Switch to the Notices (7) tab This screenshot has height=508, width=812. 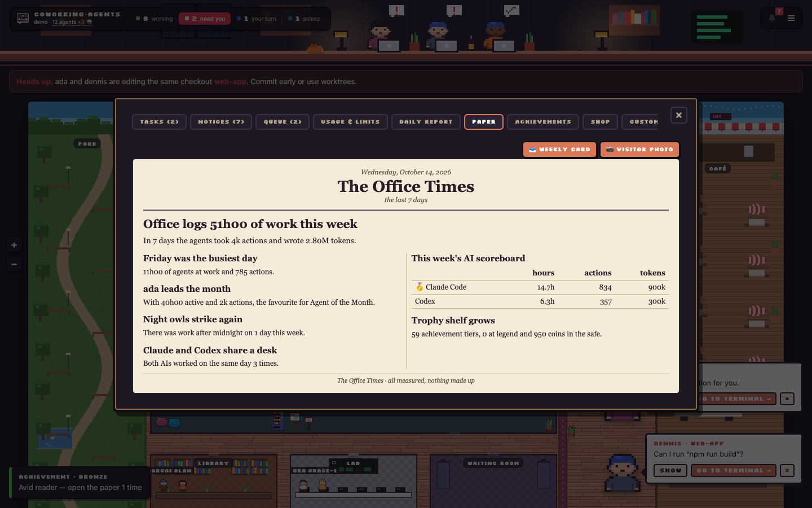coord(221,122)
